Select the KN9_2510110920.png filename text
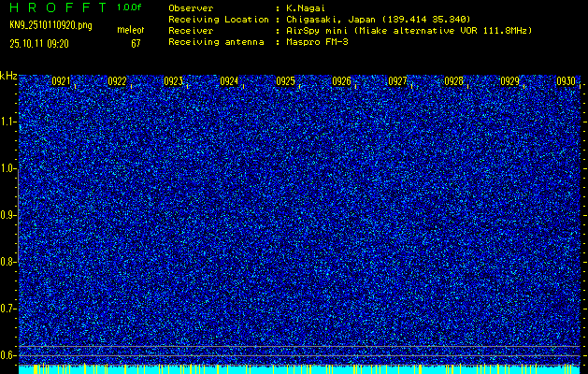The image size is (588, 374). tap(50, 25)
